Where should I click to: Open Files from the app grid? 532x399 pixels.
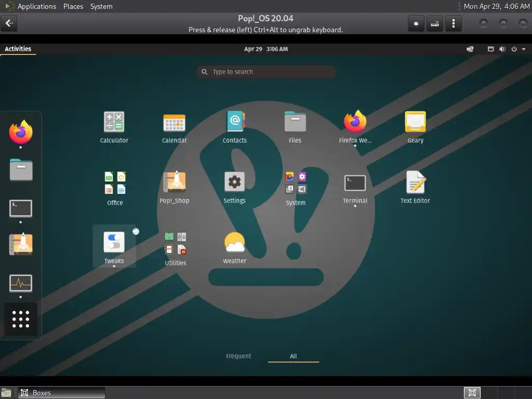point(295,127)
